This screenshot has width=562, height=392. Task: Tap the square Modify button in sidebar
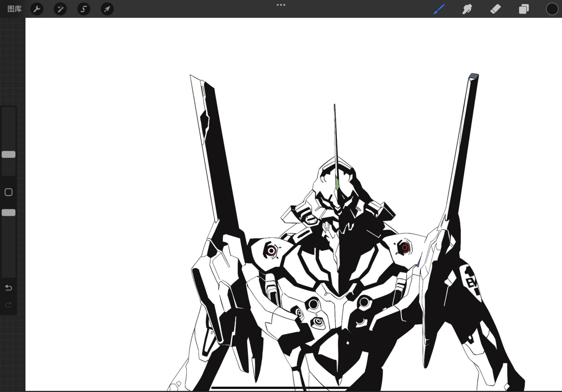click(x=9, y=192)
